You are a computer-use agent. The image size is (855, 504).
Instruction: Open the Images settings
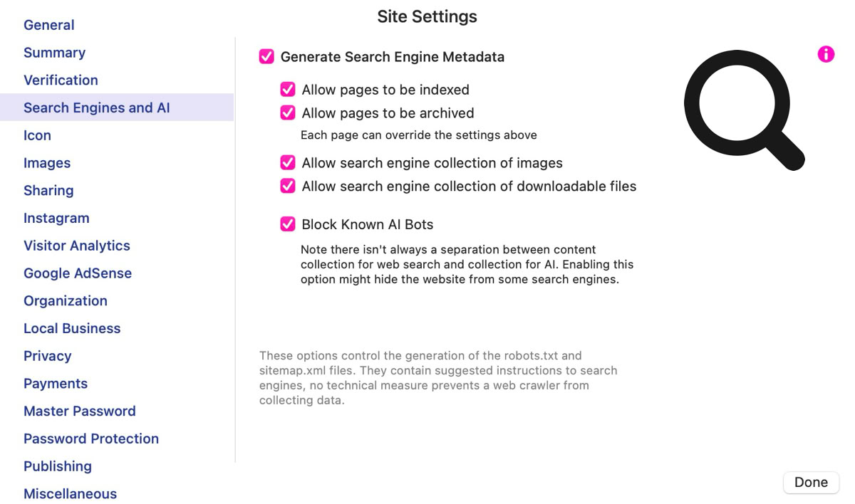point(47,163)
